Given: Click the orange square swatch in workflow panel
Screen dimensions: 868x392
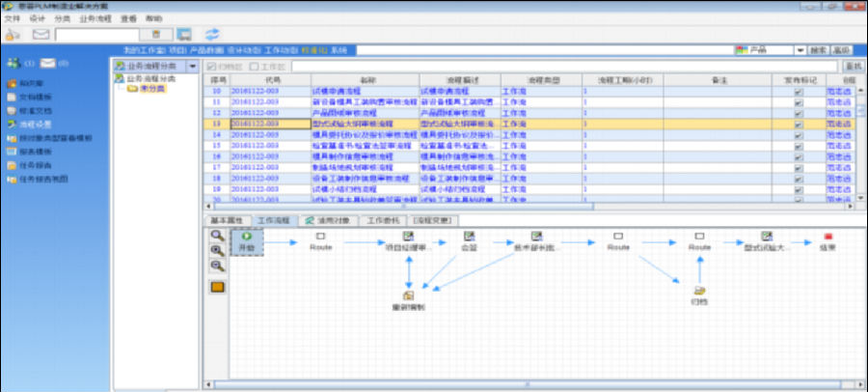Looking at the screenshot, I should [x=218, y=287].
